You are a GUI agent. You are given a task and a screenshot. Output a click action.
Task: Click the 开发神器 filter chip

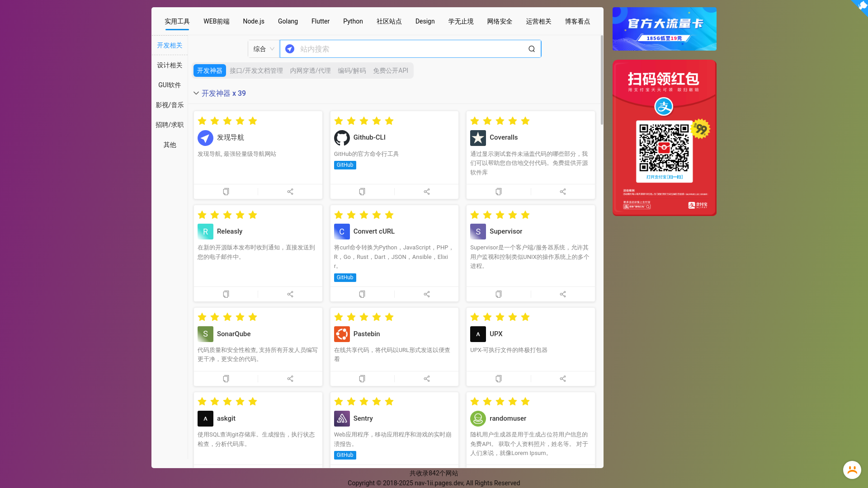pyautogui.click(x=210, y=70)
